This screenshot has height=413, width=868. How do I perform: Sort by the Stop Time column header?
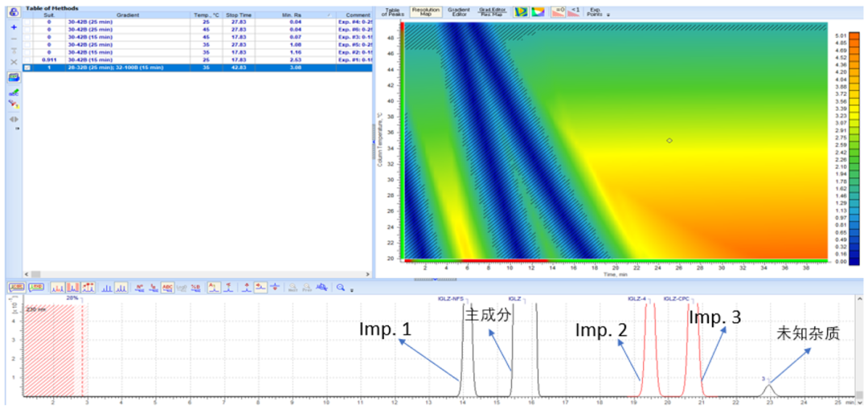click(x=240, y=15)
